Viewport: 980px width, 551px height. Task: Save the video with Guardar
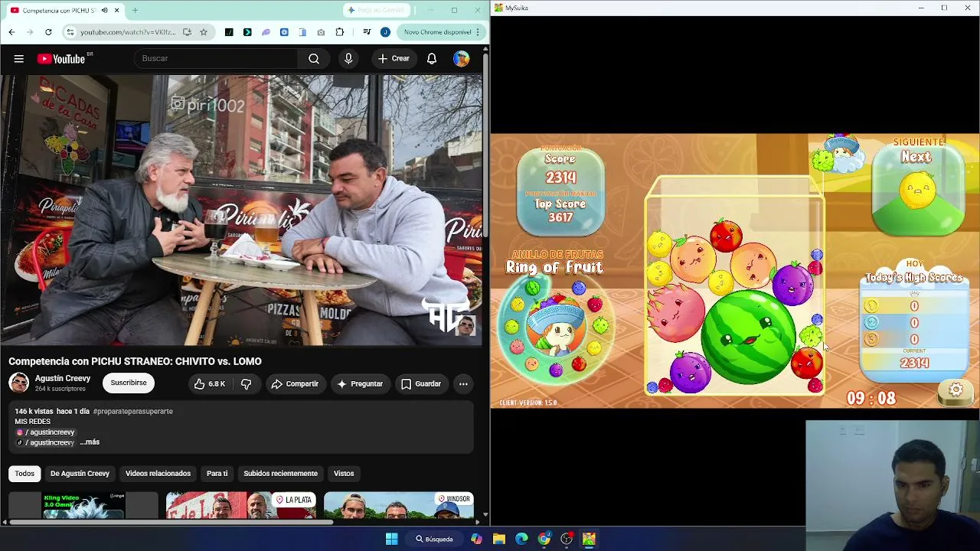pyautogui.click(x=422, y=383)
